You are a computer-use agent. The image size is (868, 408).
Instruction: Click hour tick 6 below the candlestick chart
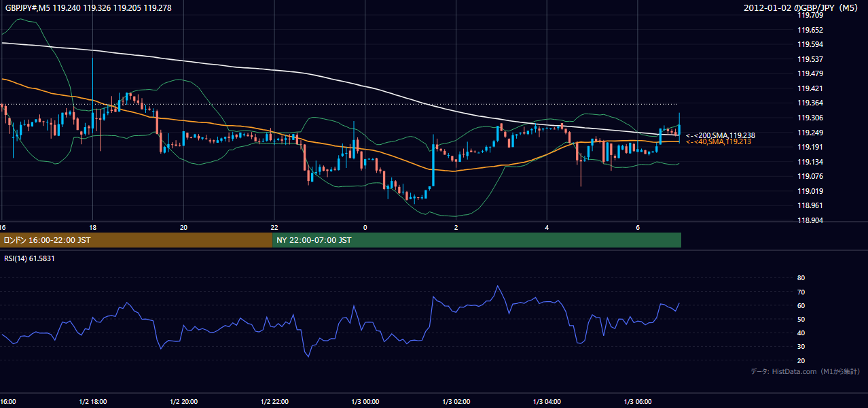[x=638, y=226]
